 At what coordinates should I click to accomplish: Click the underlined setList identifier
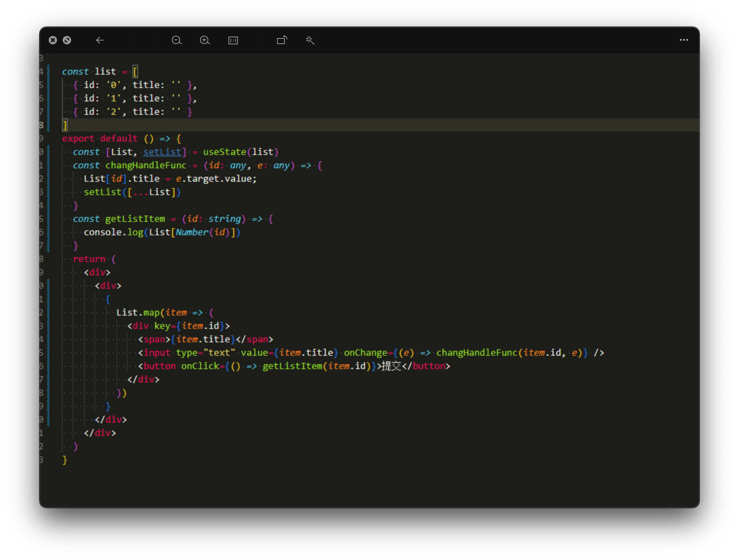(162, 152)
